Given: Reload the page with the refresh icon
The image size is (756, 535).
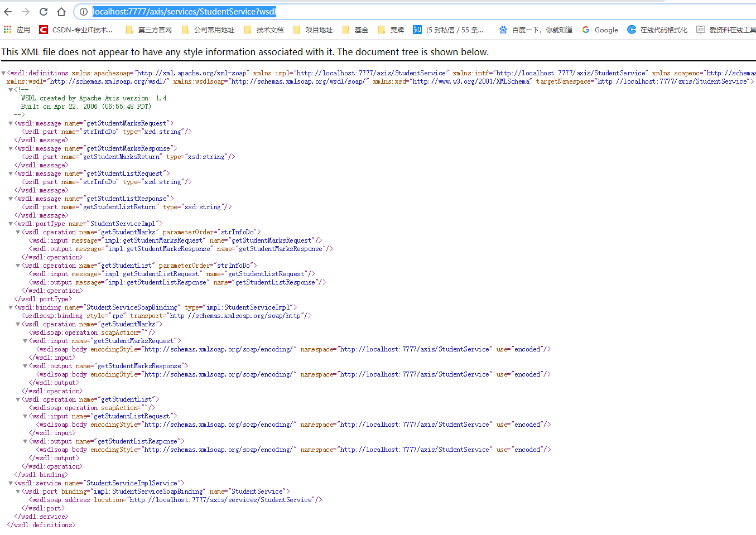Looking at the screenshot, I should click(x=44, y=12).
